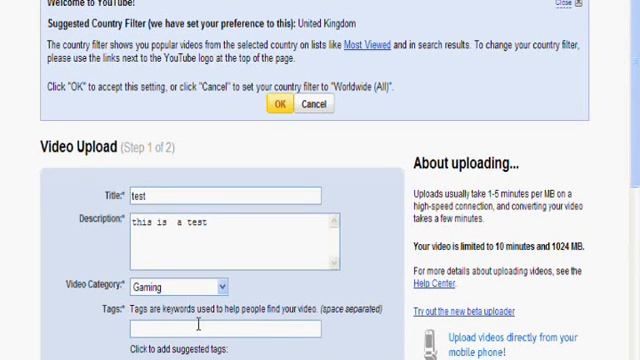This screenshot has width=640, height=360.
Task: Click the Title input field containing test
Action: [226, 196]
